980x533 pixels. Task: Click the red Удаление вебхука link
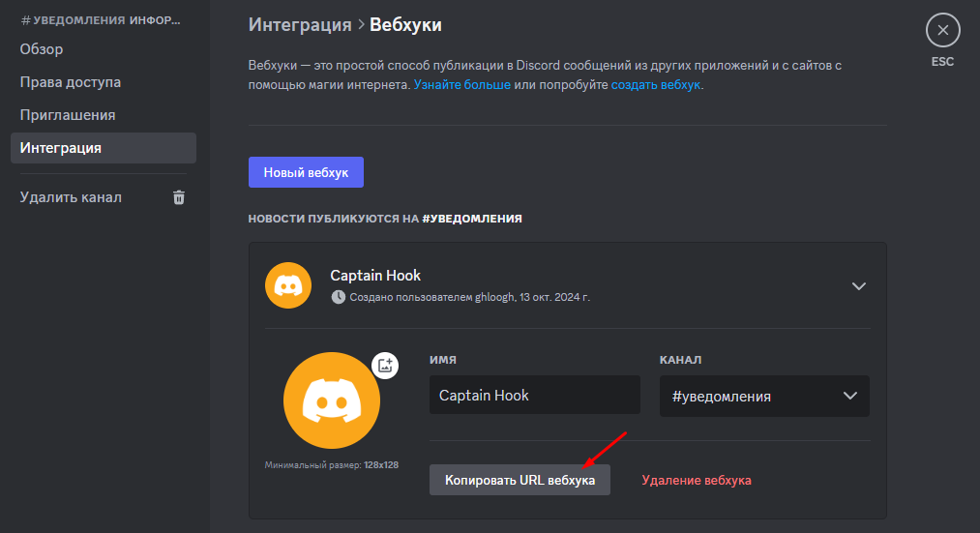coord(697,480)
